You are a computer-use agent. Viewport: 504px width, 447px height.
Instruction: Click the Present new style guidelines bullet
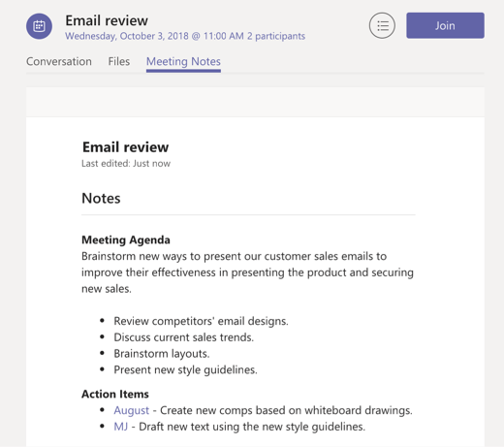(x=185, y=369)
